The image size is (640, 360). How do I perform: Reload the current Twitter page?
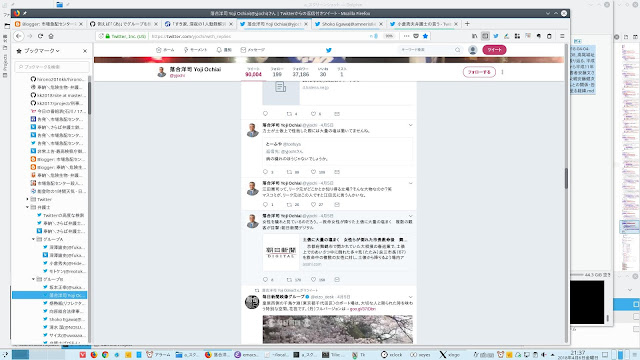pyautogui.click(x=40, y=36)
